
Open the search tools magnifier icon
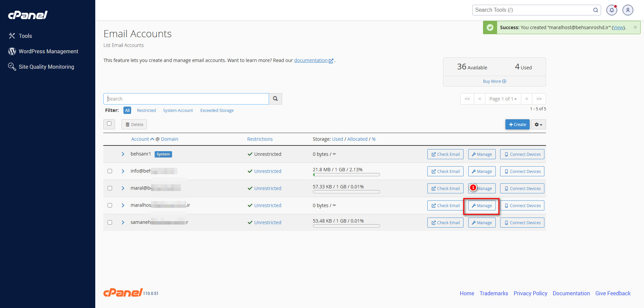pyautogui.click(x=595, y=10)
